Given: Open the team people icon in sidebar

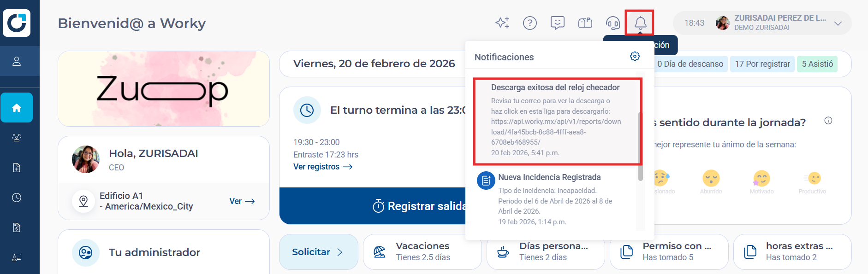Looking at the screenshot, I should coord(17,138).
